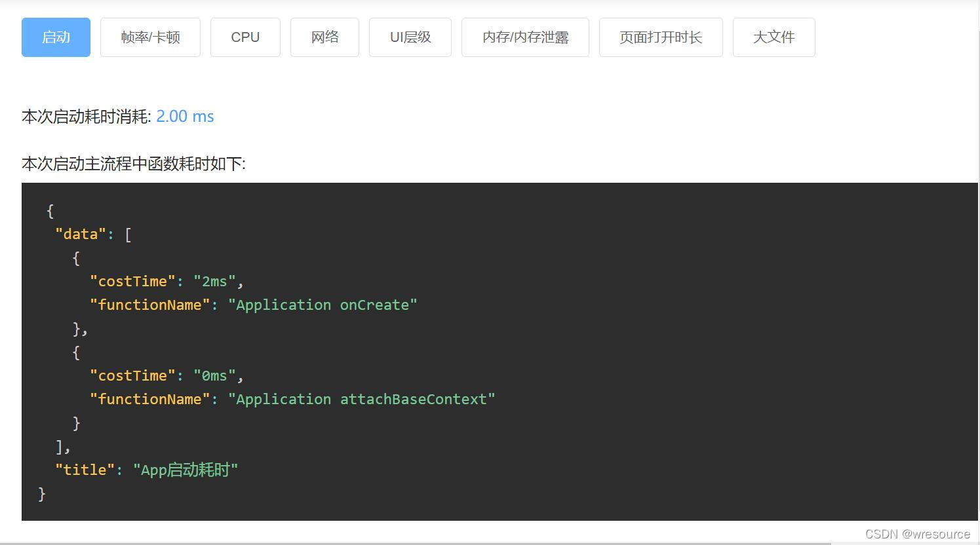Open the CPU tab

click(245, 37)
